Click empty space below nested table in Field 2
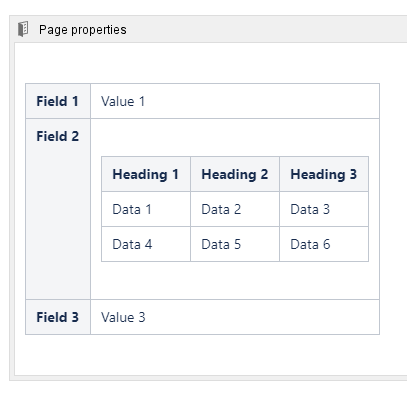407x402 pixels. 235,280
